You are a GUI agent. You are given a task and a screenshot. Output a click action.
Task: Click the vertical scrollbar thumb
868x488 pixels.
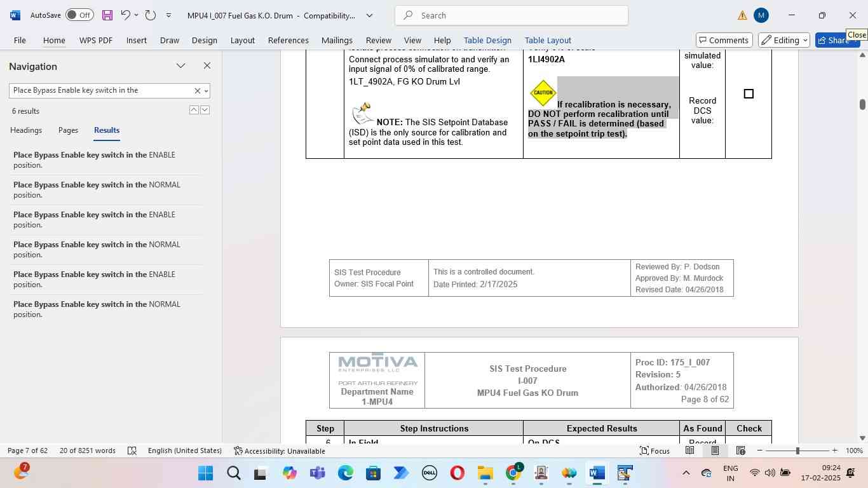point(862,104)
